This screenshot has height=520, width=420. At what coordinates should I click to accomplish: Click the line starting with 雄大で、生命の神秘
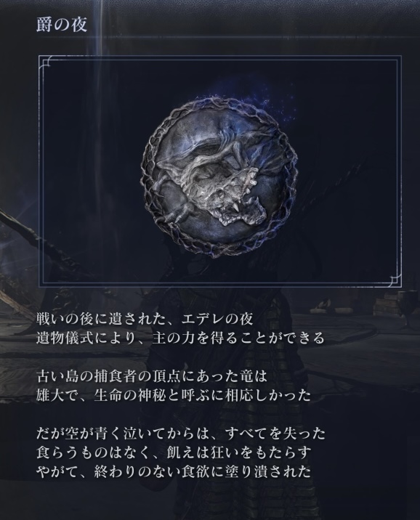174,396
